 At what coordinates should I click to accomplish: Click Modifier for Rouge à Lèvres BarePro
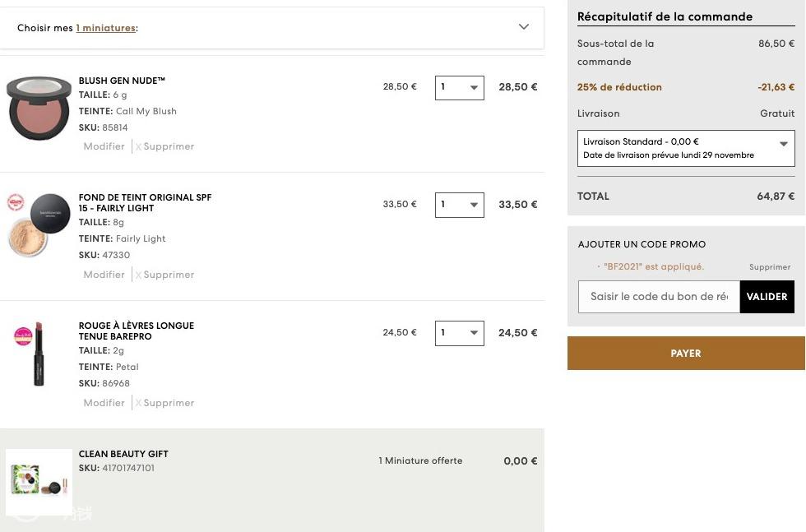(104, 403)
